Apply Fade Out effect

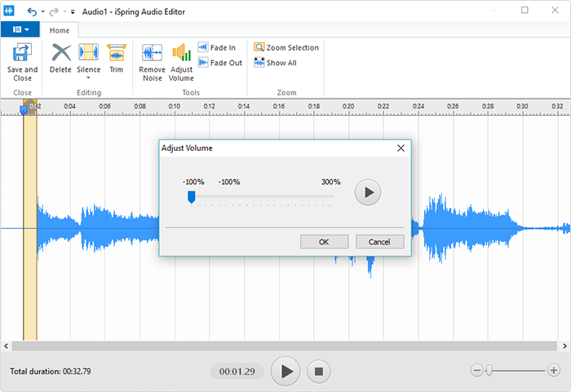[x=220, y=63]
